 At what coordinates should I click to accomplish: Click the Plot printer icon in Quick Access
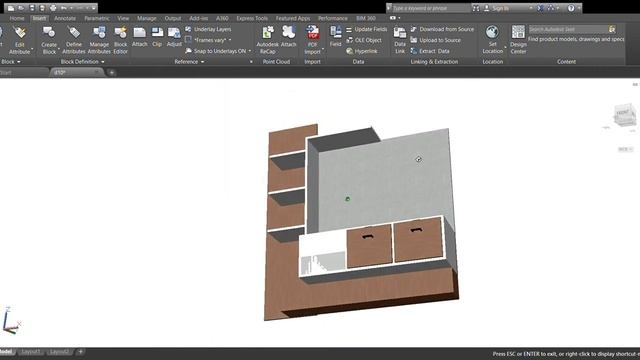pos(53,8)
